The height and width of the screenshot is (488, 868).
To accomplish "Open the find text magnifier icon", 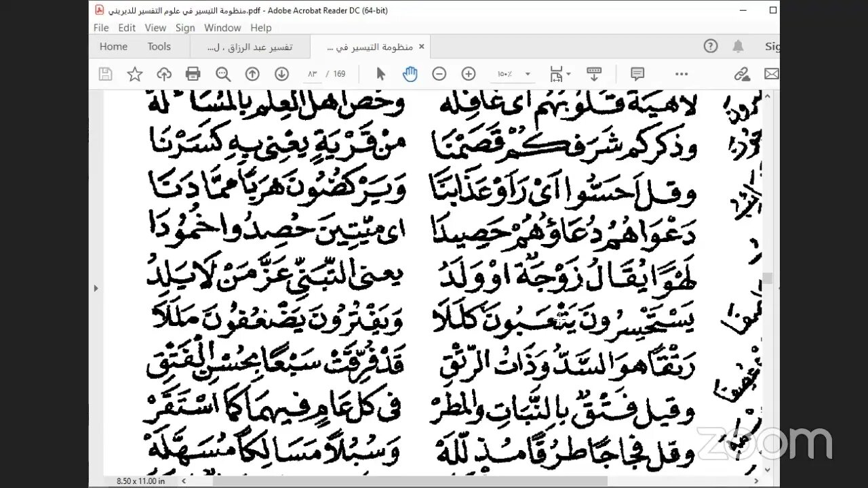I will [223, 74].
